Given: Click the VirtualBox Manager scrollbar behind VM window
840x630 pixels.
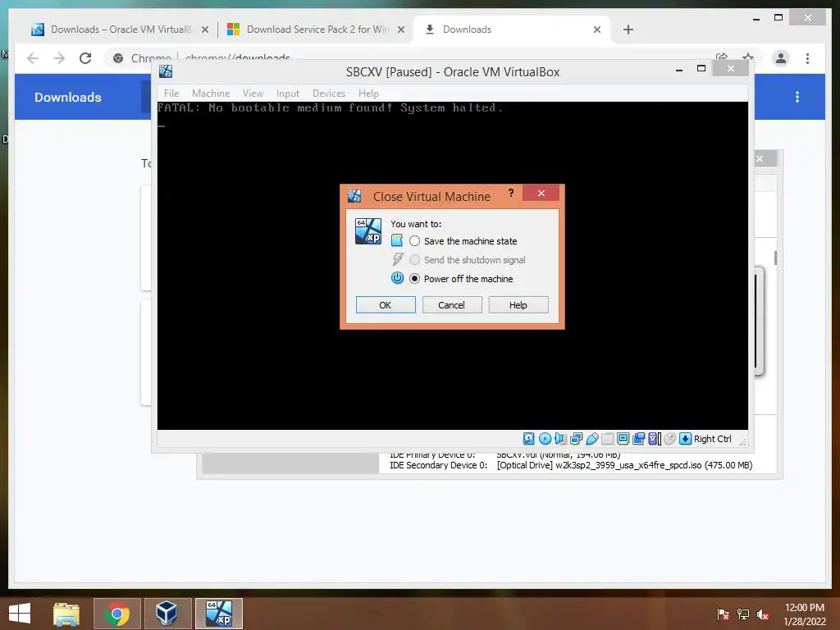Looking at the screenshot, I should (776, 258).
